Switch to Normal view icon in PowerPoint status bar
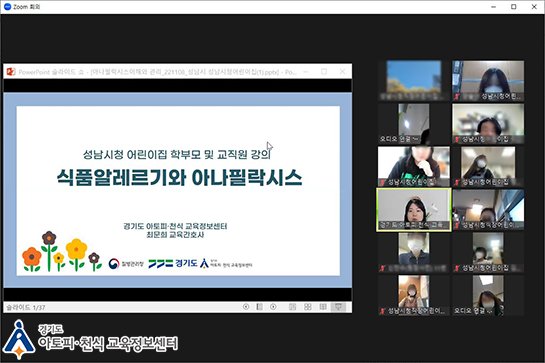This screenshot has width=545, height=363. pyautogui.click(x=292, y=307)
